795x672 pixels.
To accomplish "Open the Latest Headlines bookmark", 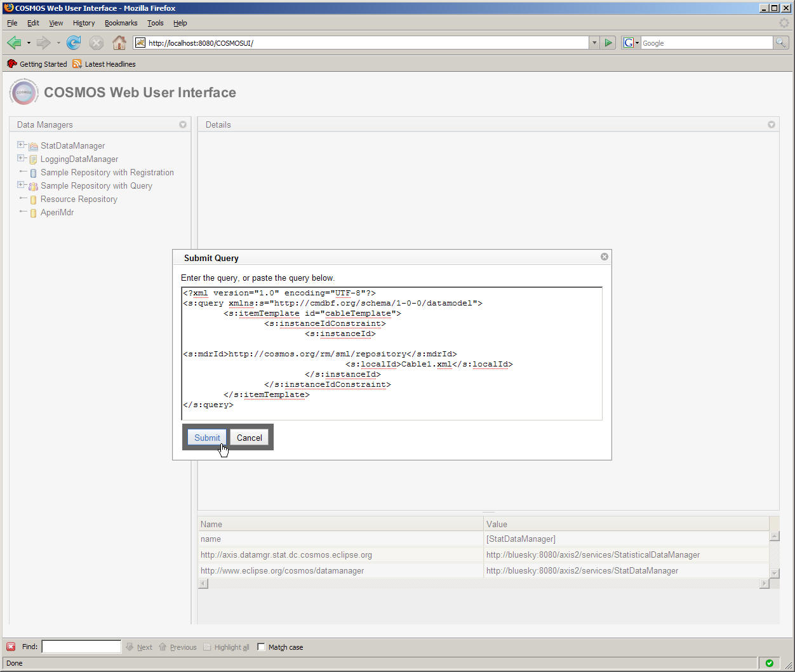I will pos(110,64).
